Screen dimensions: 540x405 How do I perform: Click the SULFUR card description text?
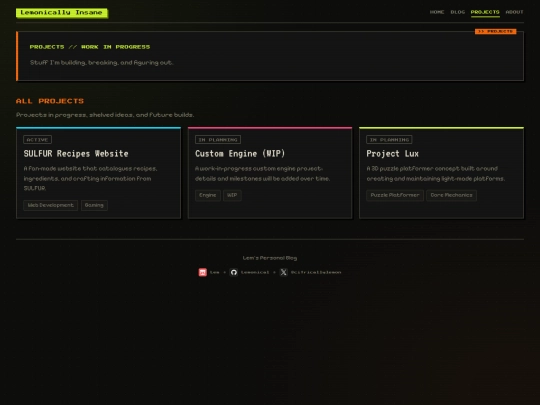91,178
